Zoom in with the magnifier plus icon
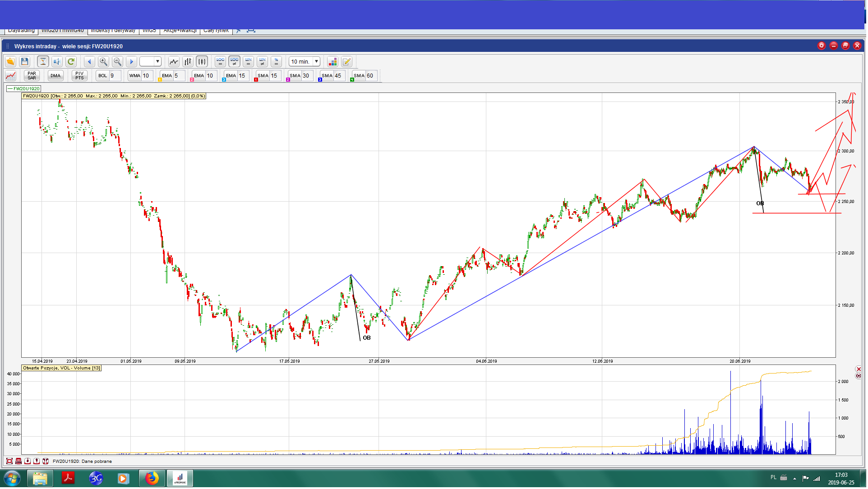This screenshot has width=868, height=489. click(x=103, y=62)
